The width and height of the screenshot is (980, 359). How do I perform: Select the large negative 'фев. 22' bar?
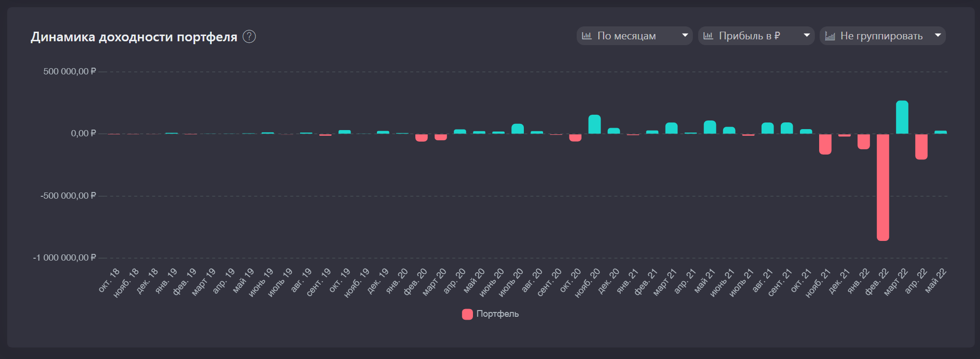coord(883,187)
